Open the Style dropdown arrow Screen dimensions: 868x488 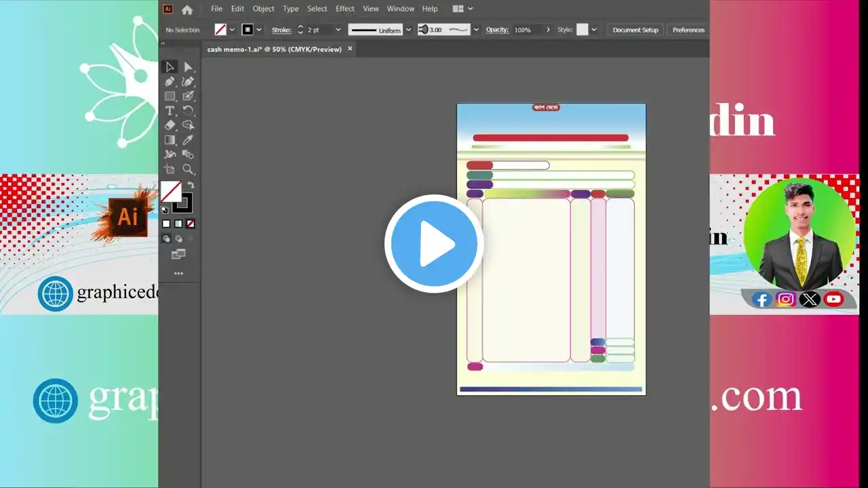[594, 30]
